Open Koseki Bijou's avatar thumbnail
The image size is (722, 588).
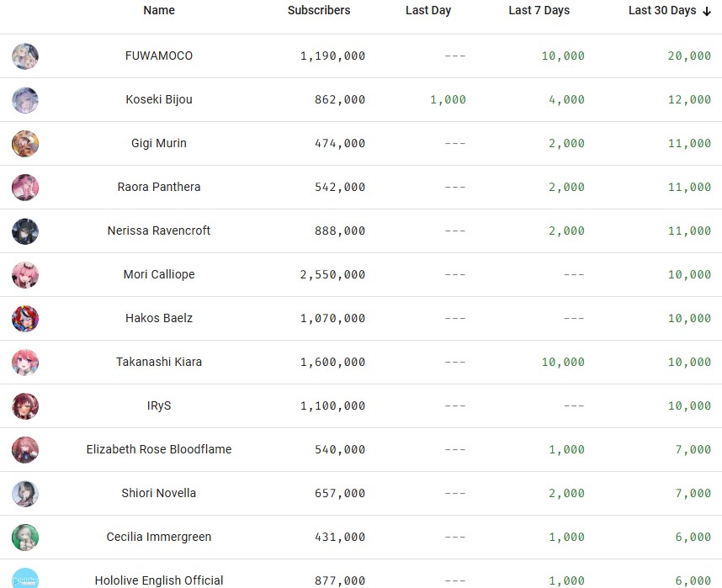coord(25,100)
